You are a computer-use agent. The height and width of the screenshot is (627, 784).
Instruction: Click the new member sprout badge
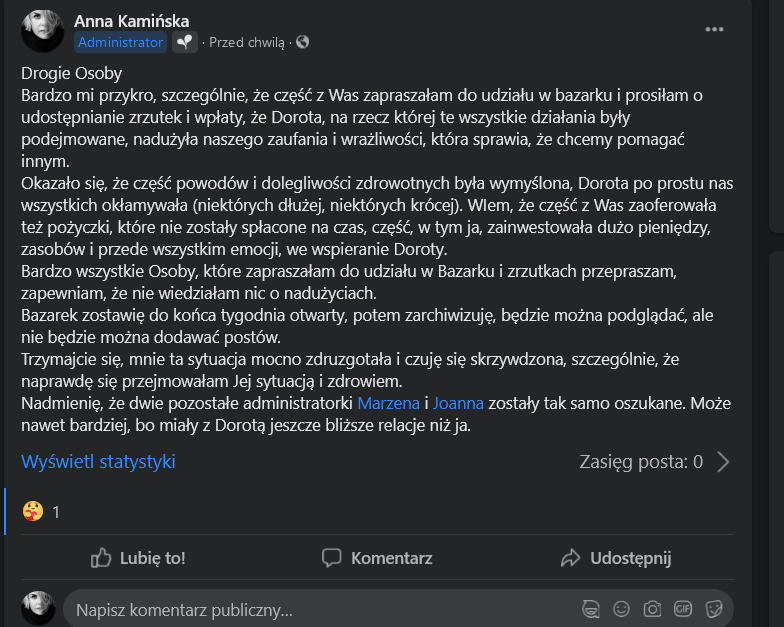(x=185, y=42)
